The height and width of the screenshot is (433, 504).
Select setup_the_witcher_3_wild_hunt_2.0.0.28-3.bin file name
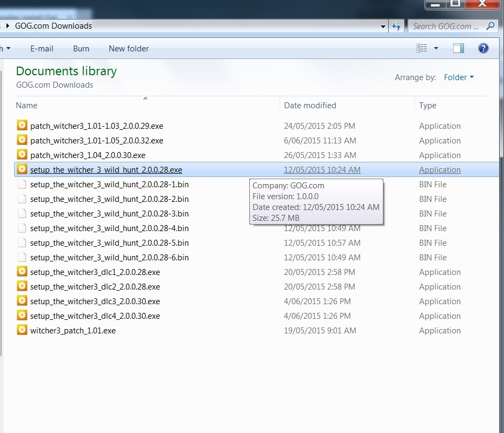click(109, 214)
